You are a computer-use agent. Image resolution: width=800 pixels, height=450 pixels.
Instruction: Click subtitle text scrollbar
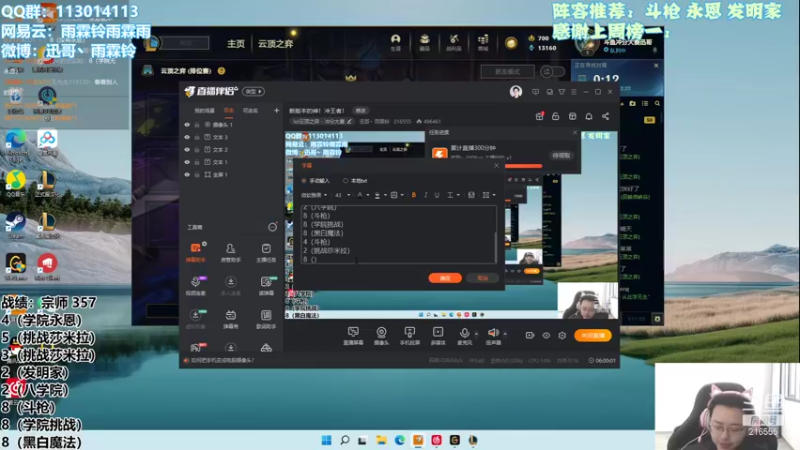(495, 247)
